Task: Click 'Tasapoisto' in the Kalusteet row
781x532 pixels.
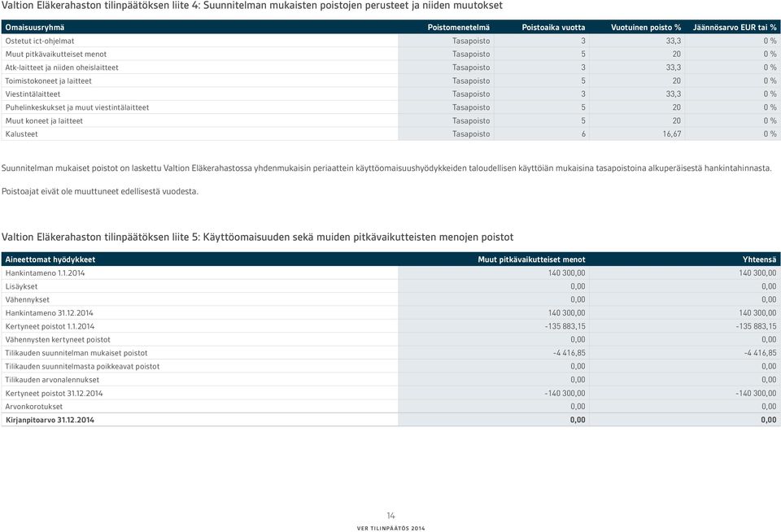Action: pyautogui.click(x=471, y=134)
